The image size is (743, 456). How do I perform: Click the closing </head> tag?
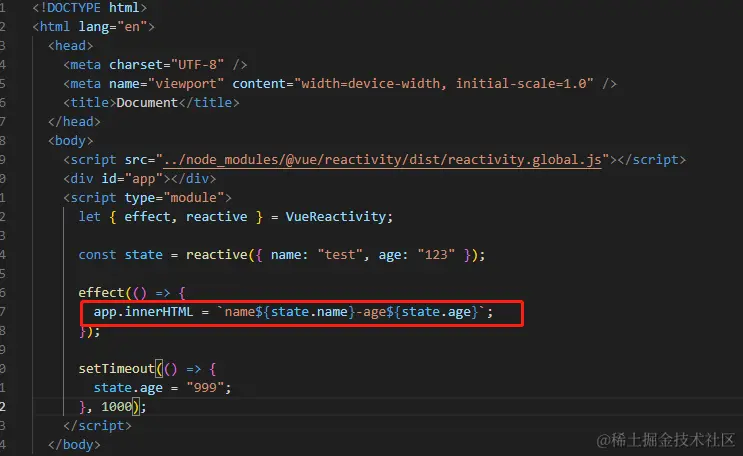[74, 122]
